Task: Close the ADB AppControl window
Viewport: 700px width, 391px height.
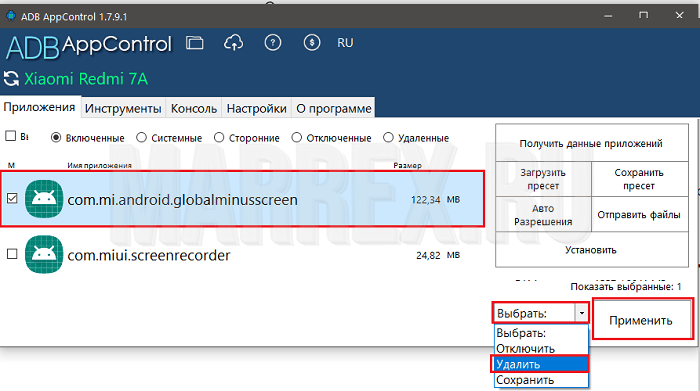Action: (x=679, y=16)
